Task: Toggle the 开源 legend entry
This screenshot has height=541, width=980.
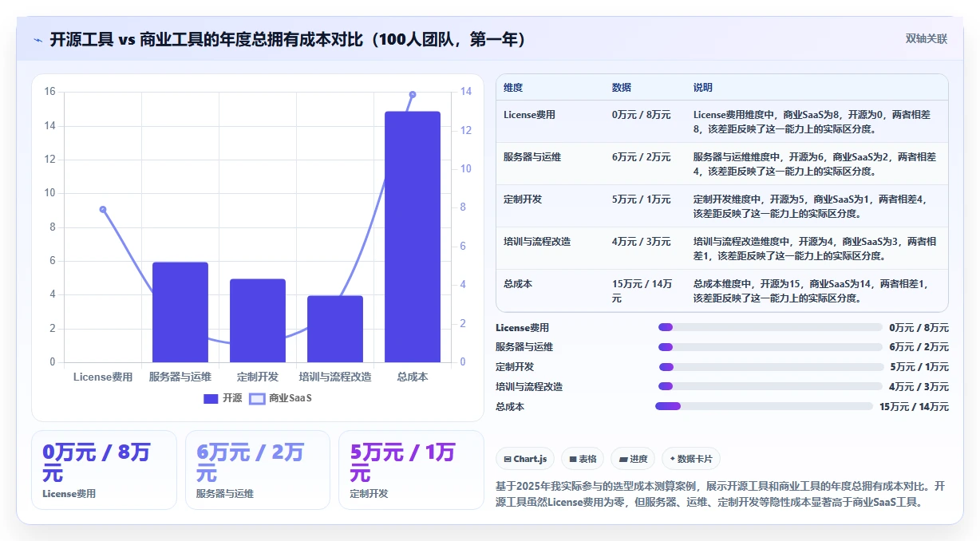Action: (223, 397)
